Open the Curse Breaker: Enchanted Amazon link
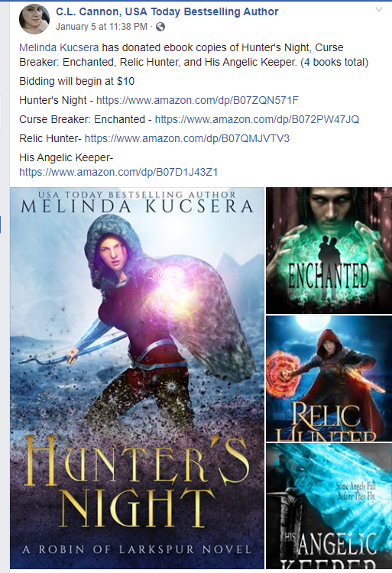 (x=257, y=119)
